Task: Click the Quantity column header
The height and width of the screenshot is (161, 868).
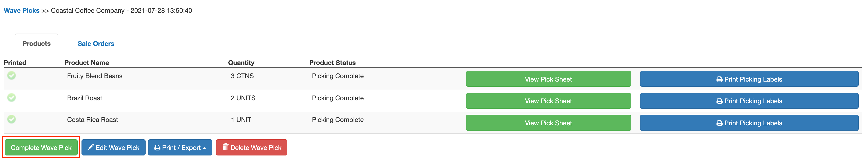Action: coord(241,63)
